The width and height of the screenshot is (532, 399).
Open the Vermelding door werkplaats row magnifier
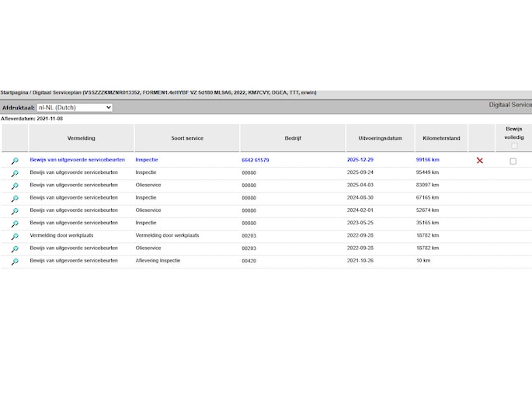click(x=14, y=236)
